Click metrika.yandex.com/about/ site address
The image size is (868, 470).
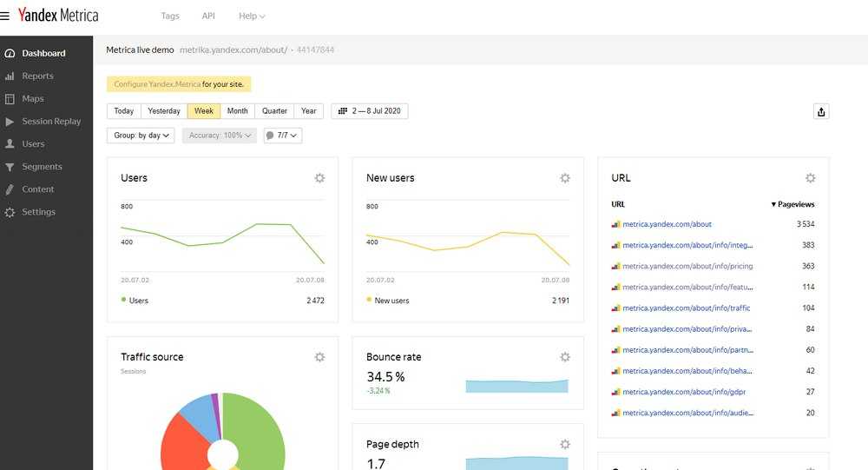pos(233,50)
